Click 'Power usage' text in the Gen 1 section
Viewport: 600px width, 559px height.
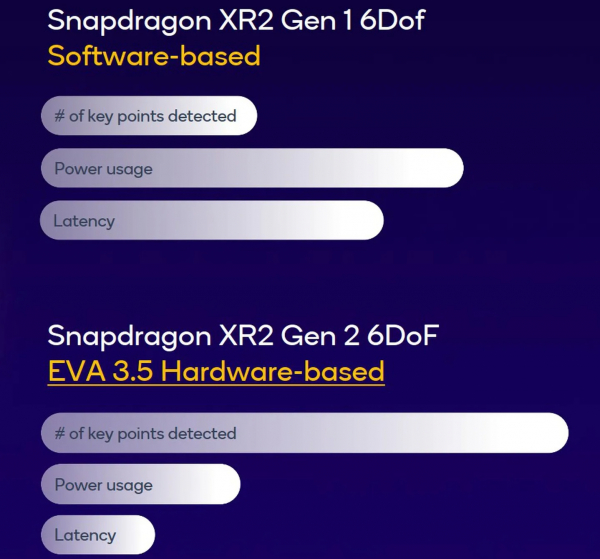[x=103, y=169]
